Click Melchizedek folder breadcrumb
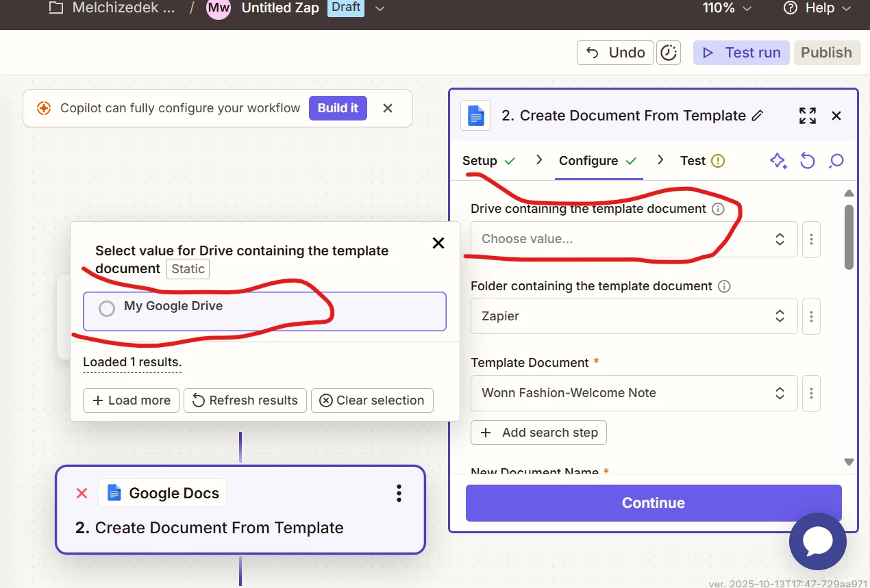Viewport: 870px width, 588px height. click(x=125, y=8)
